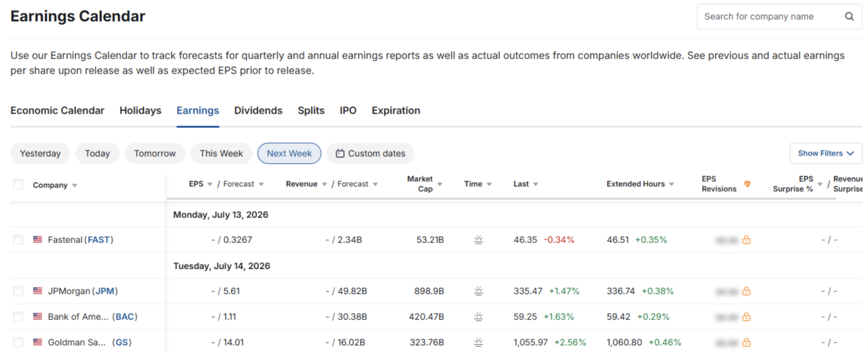Click Goldman Sachs last price 1,055.97
This screenshot has width=868, height=351.
(x=530, y=342)
